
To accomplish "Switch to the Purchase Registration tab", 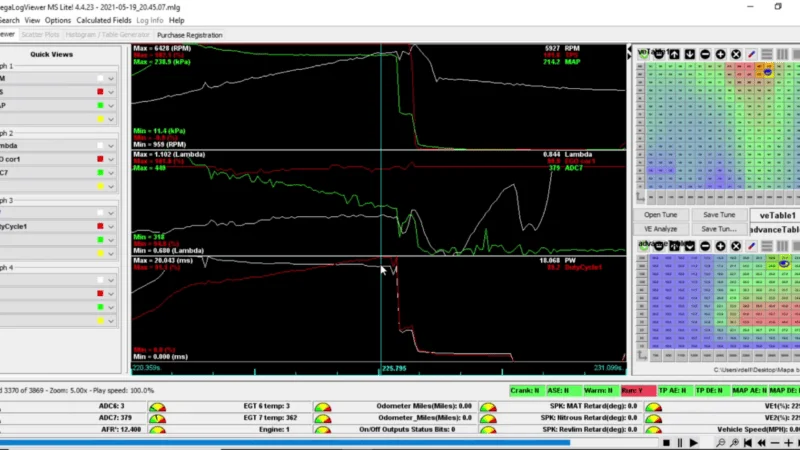I will pos(189,35).
